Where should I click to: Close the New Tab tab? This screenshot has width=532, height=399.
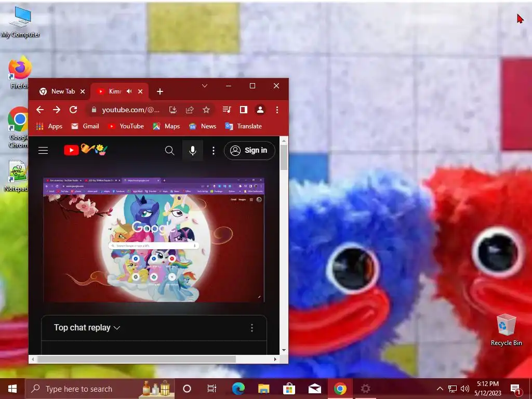point(83,91)
